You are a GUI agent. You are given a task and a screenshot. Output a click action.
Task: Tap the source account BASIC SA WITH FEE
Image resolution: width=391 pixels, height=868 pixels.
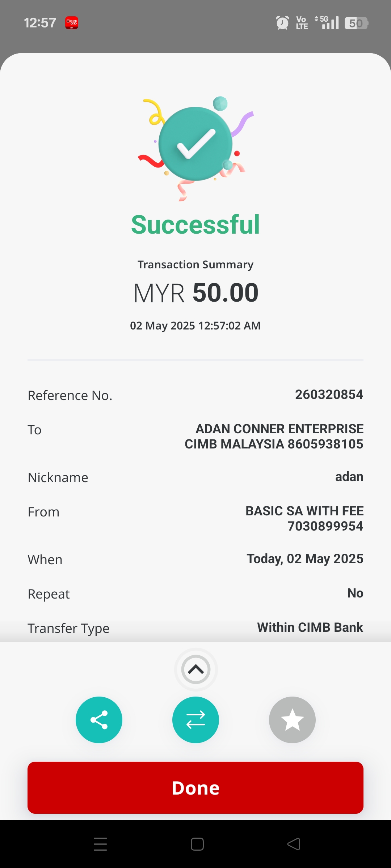[304, 511]
